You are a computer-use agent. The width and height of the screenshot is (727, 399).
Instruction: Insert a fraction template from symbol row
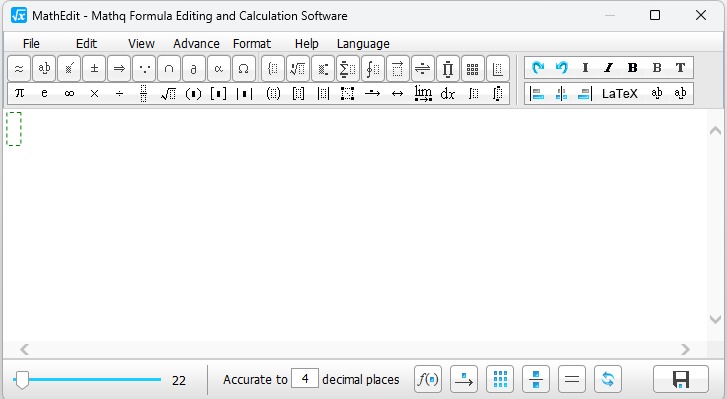click(144, 93)
